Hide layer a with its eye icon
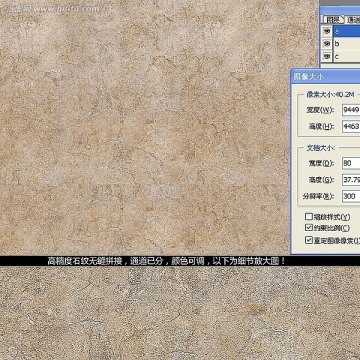Viewport: 360px width, 360px height. [x=327, y=31]
